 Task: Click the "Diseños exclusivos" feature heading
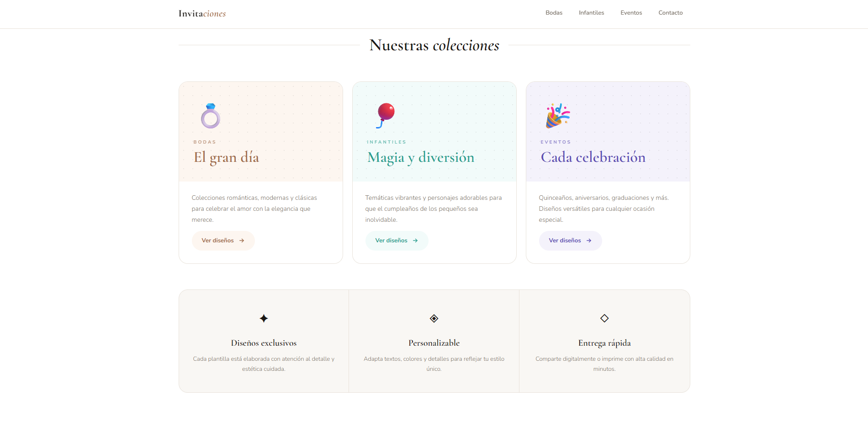pos(264,343)
